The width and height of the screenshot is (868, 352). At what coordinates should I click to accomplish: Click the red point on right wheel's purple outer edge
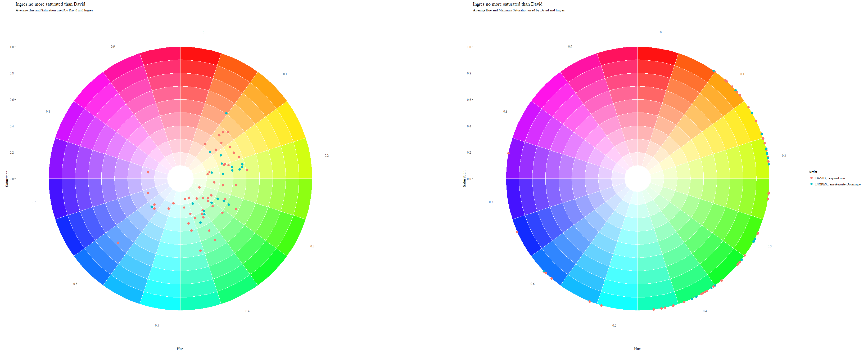508,153
